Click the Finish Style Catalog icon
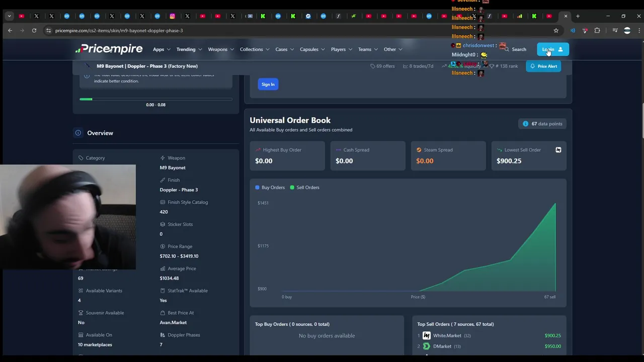The height and width of the screenshot is (362, 644). click(x=163, y=202)
